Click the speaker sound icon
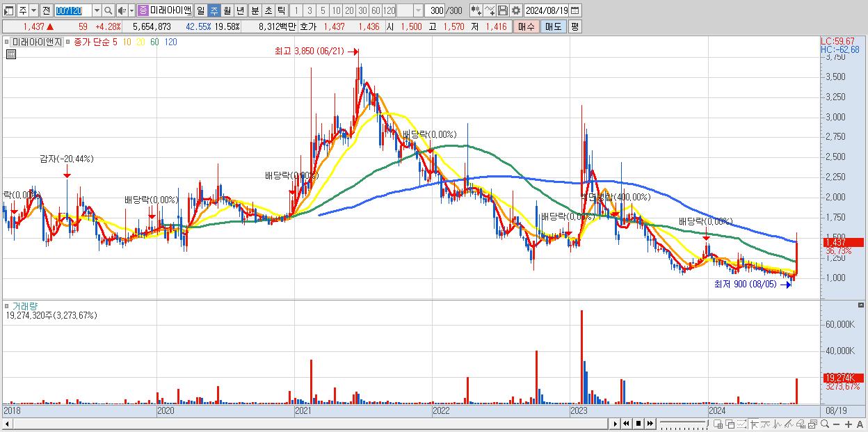Viewport: 868px width, 432px height. [122, 10]
